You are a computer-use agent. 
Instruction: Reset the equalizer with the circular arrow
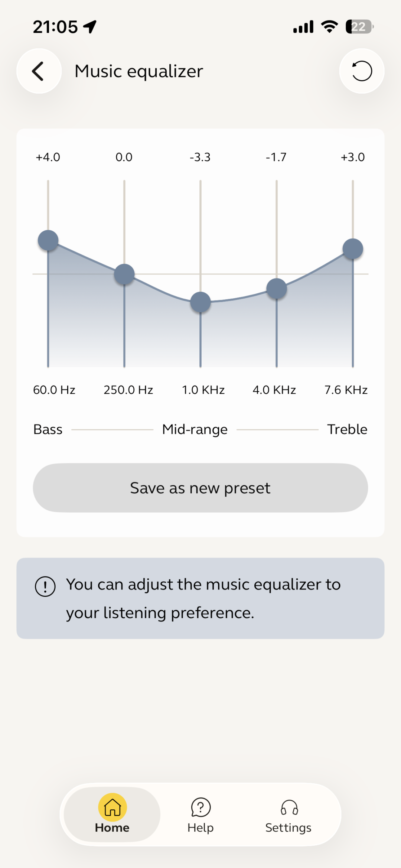pyautogui.click(x=362, y=71)
